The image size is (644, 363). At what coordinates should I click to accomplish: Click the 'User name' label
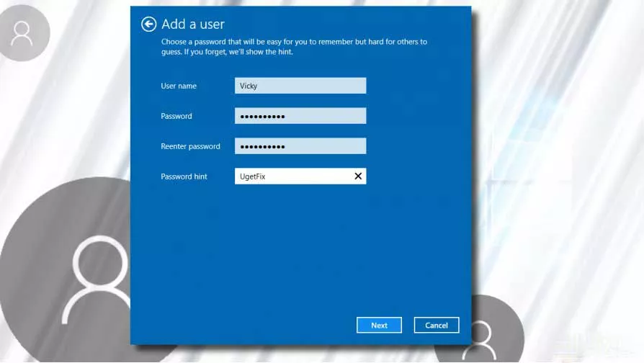pyautogui.click(x=179, y=86)
